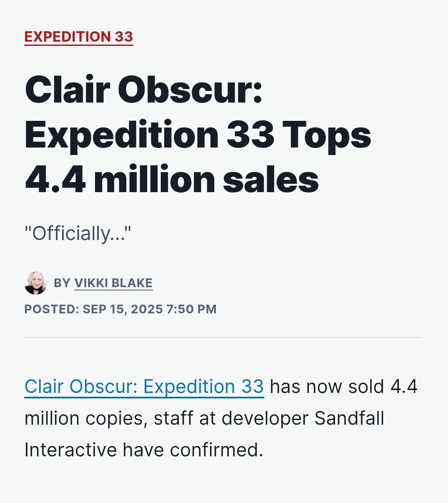Click the horizontal divider below the byline
Viewport: 448px width, 503px height.
[223, 338]
